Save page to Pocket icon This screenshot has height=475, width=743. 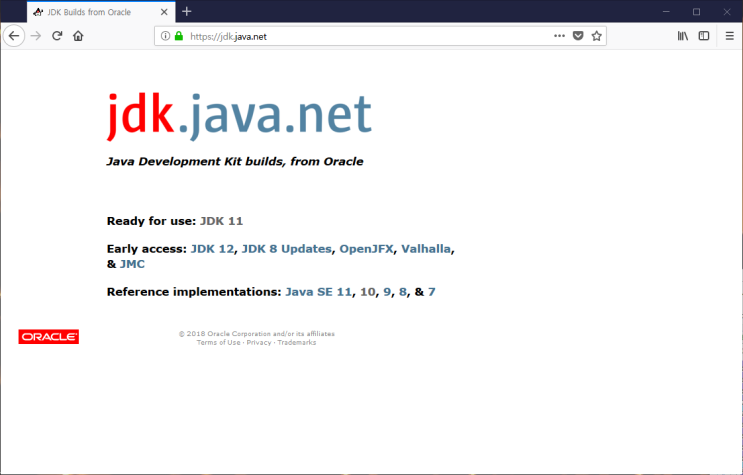[578, 35]
